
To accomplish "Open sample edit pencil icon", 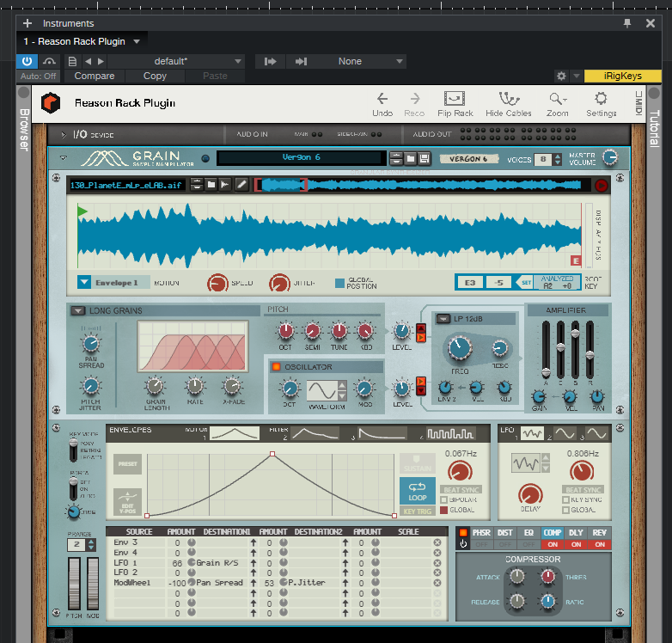I will [241, 185].
